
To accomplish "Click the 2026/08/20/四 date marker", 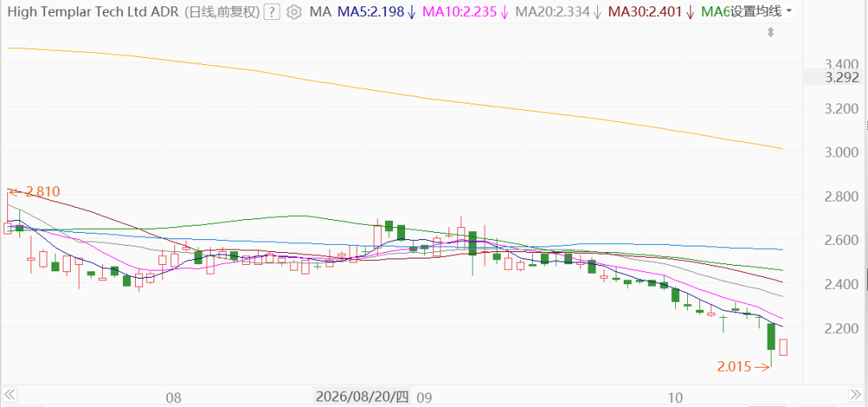I will pos(362,397).
